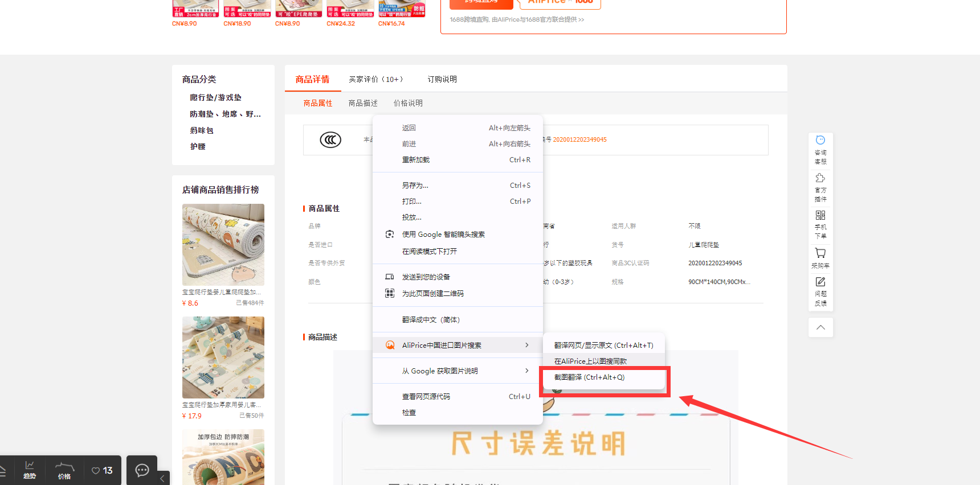Click the heart favorites icon with 13
The height and width of the screenshot is (485, 980).
[102, 470]
